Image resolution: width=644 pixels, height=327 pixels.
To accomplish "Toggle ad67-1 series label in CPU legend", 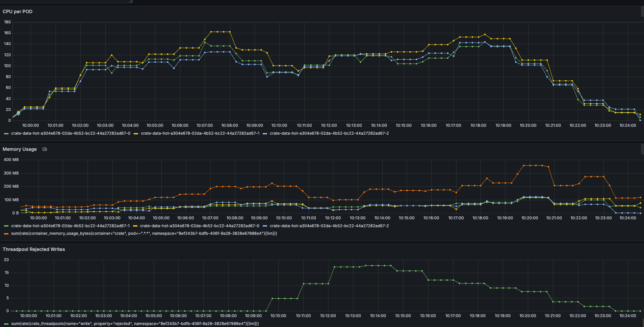I will (200, 133).
